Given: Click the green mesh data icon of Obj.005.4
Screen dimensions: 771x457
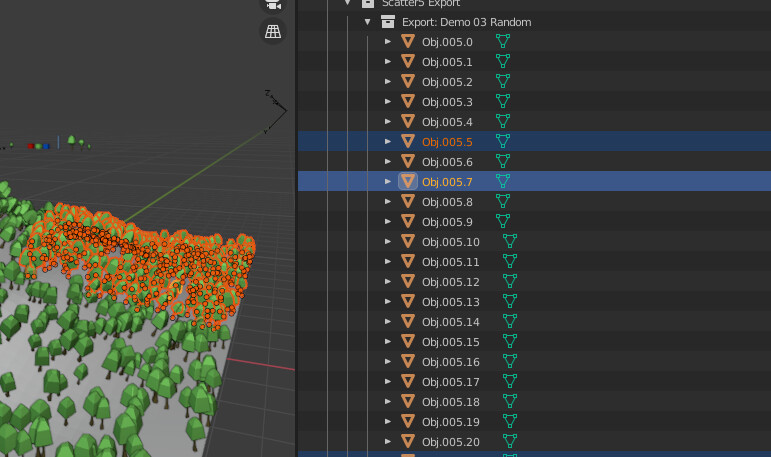Looking at the screenshot, I should [503, 122].
